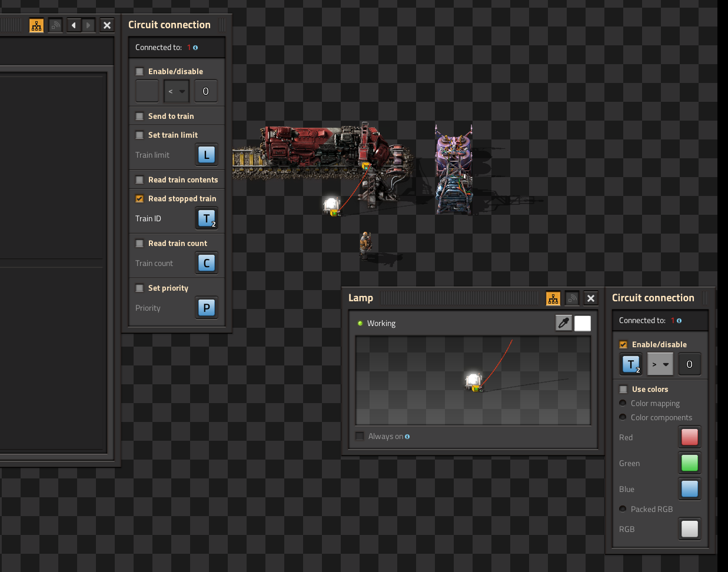728x572 pixels.
Task: Choose a signal in the empty train stop condition slot
Action: point(147,91)
